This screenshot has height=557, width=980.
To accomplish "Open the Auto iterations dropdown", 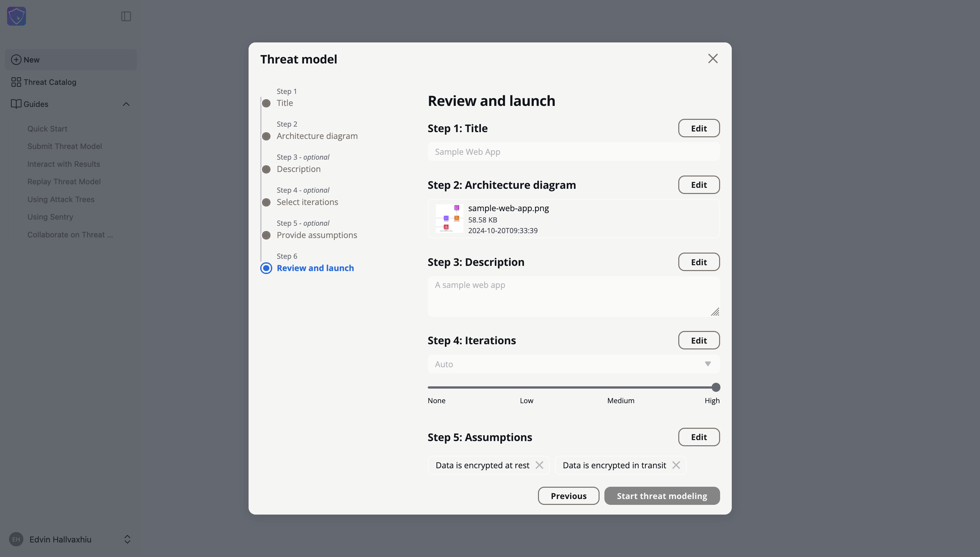I will 574,364.
